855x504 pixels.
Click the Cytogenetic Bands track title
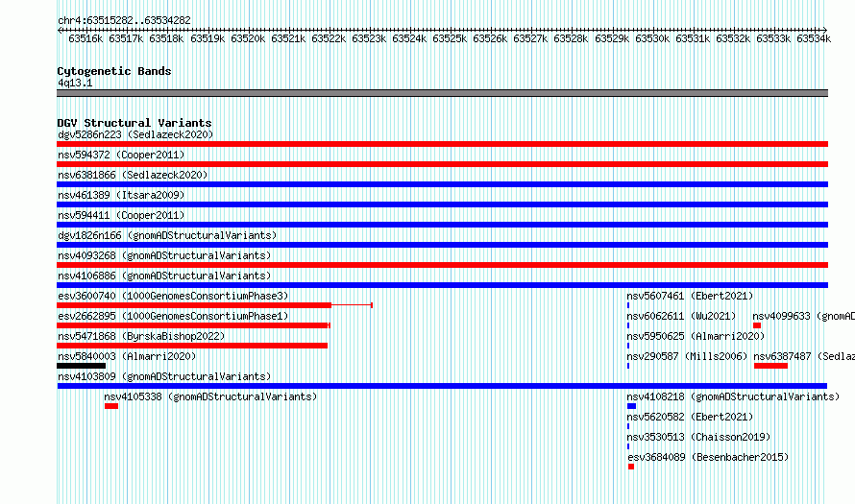[114, 71]
